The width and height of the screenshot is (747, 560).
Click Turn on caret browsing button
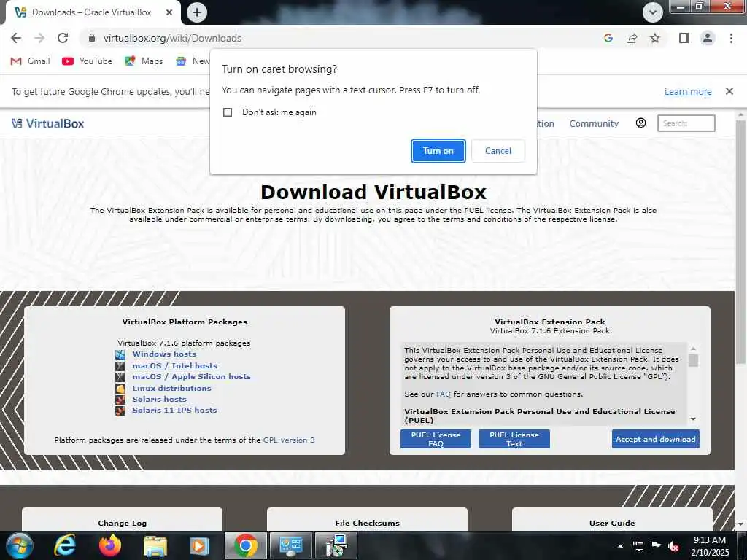[x=438, y=151]
